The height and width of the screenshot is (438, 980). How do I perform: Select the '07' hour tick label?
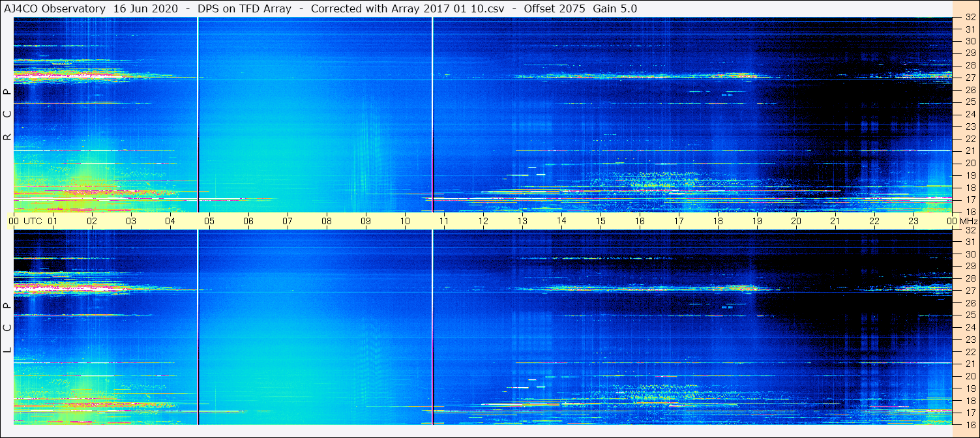[x=288, y=221]
